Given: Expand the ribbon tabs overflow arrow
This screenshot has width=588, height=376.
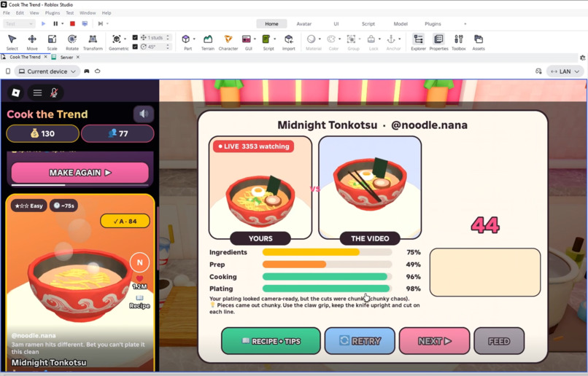Looking at the screenshot, I should pos(465,23).
